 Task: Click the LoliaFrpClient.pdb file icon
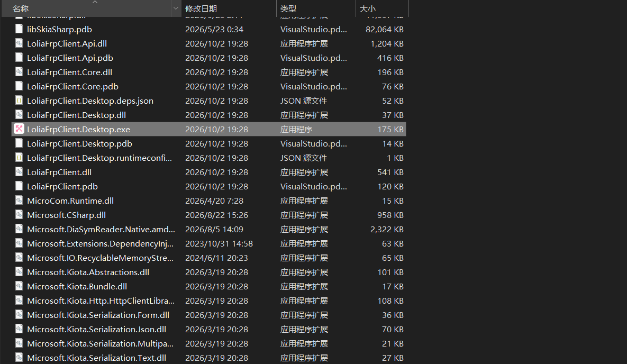coord(19,186)
